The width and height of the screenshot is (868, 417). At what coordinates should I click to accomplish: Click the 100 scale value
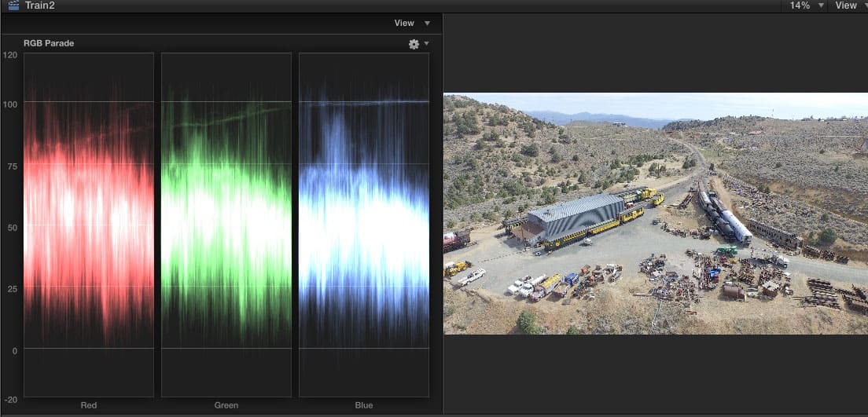click(10, 104)
